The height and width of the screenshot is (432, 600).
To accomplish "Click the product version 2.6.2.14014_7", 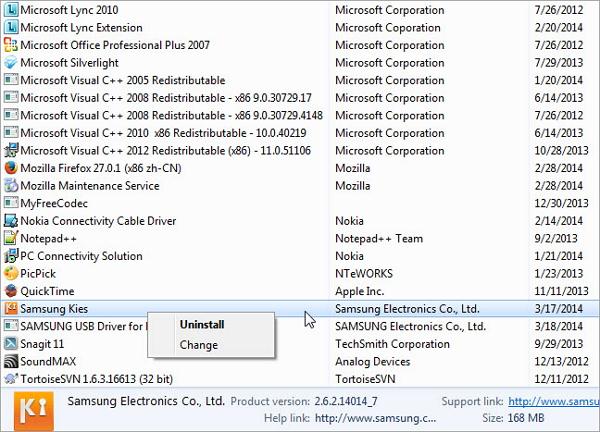I will pyautogui.click(x=346, y=401).
